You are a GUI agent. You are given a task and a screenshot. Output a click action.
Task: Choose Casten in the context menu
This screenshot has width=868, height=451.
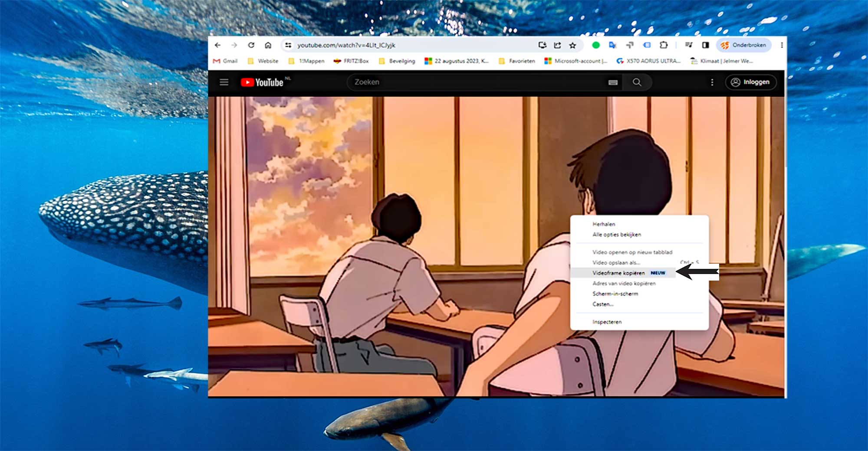click(x=639, y=304)
